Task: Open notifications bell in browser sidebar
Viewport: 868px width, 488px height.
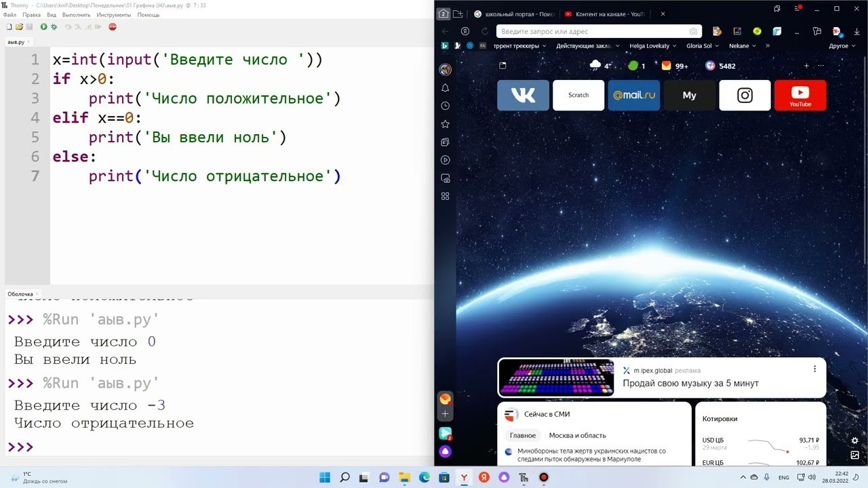Action: 445,88
